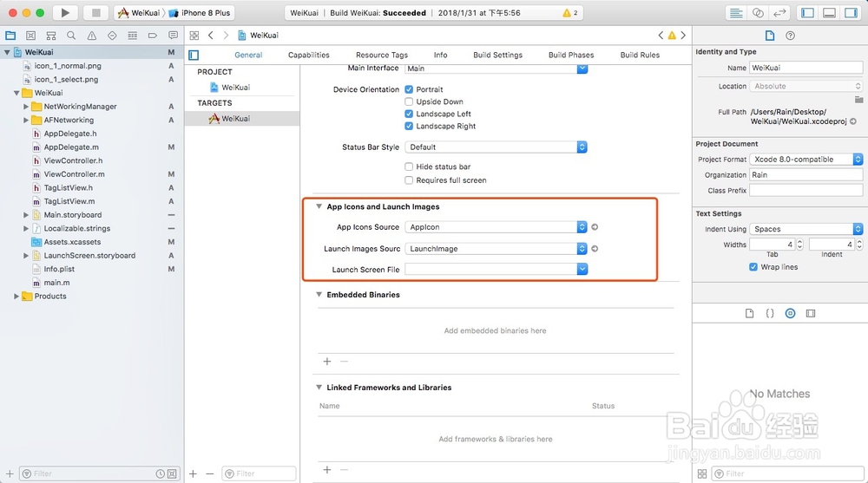This screenshot has height=483, width=868.
Task: Open the Media library
Action: pos(811,313)
